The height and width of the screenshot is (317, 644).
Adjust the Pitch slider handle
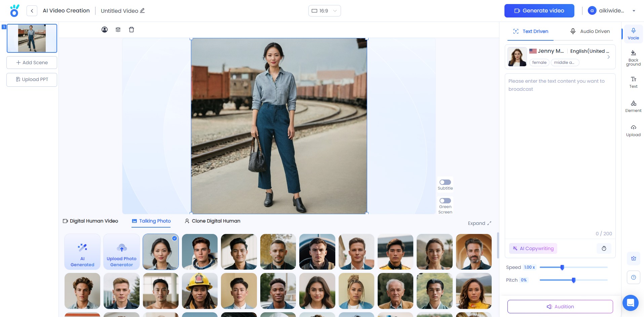574,280
